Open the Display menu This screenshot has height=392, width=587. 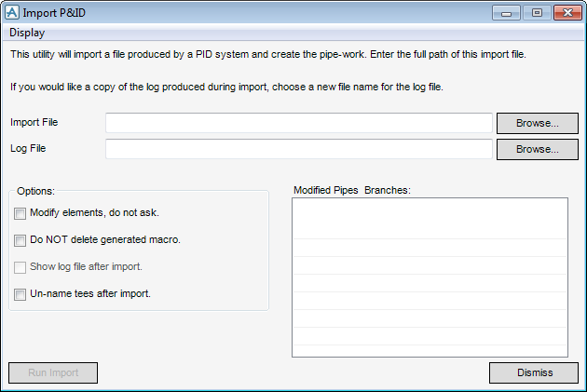[27, 33]
